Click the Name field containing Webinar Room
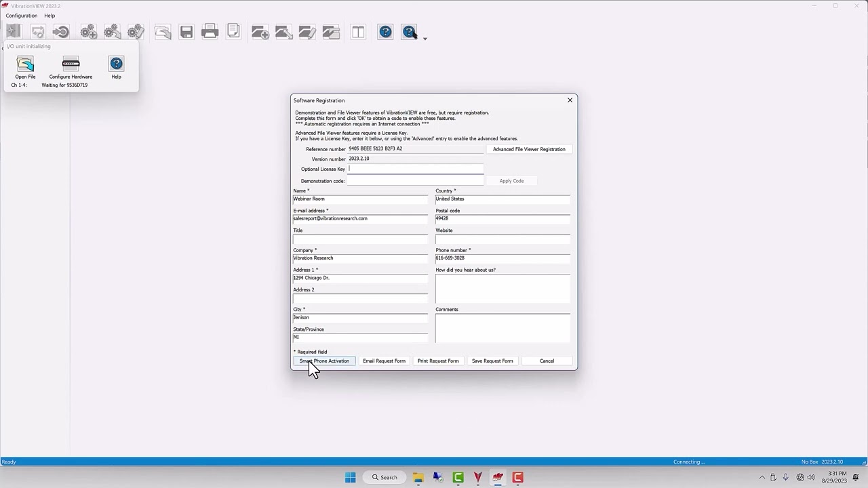 point(361,199)
